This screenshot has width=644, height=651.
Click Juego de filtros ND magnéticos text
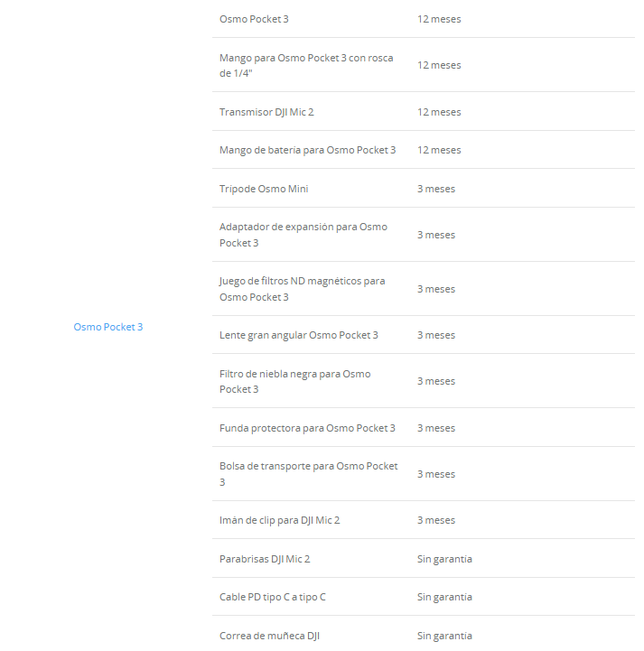click(x=302, y=289)
